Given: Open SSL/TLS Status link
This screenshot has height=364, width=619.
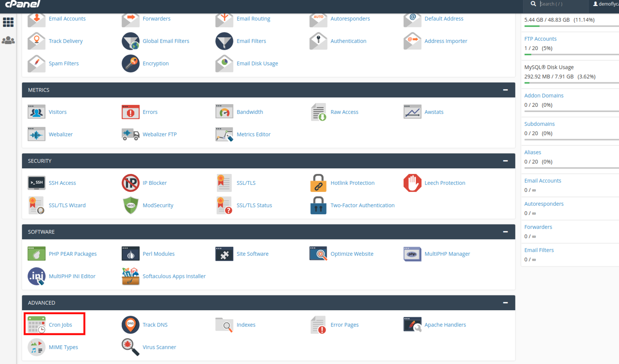Looking at the screenshot, I should click(254, 205).
